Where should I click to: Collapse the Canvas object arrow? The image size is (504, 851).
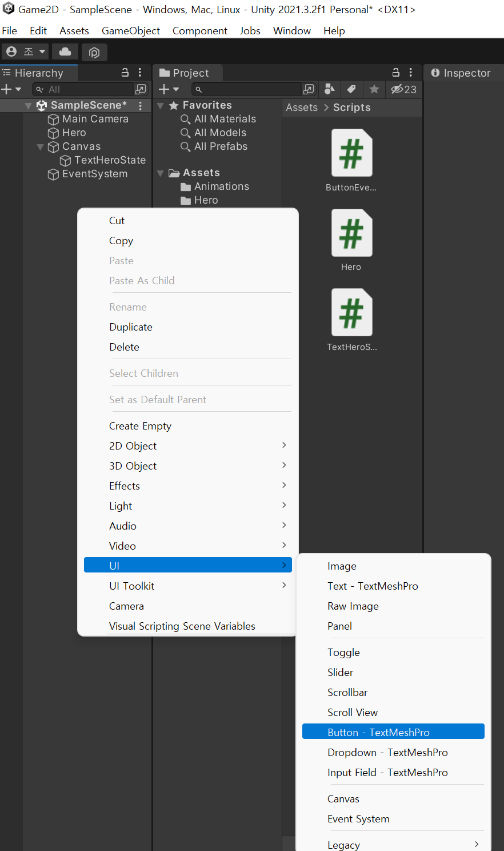tap(40, 147)
